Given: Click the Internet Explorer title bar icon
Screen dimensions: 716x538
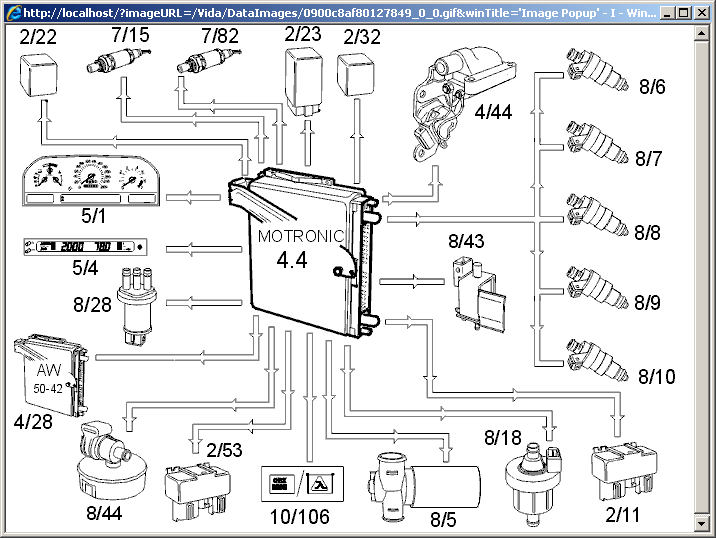Looking at the screenshot, I should pos(13,12).
